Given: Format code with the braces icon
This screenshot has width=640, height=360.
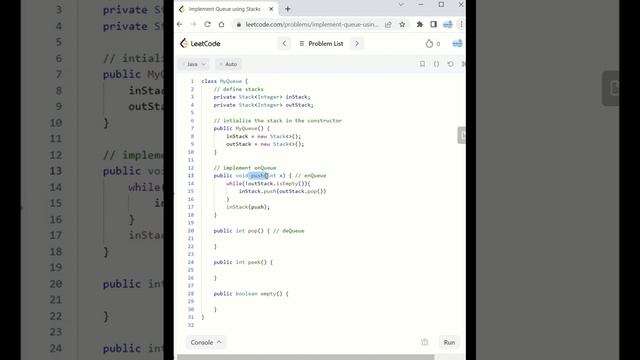Looking at the screenshot, I should click(436, 64).
